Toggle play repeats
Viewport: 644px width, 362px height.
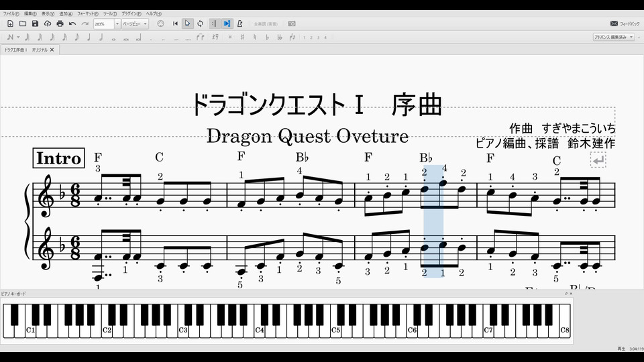pos(214,24)
